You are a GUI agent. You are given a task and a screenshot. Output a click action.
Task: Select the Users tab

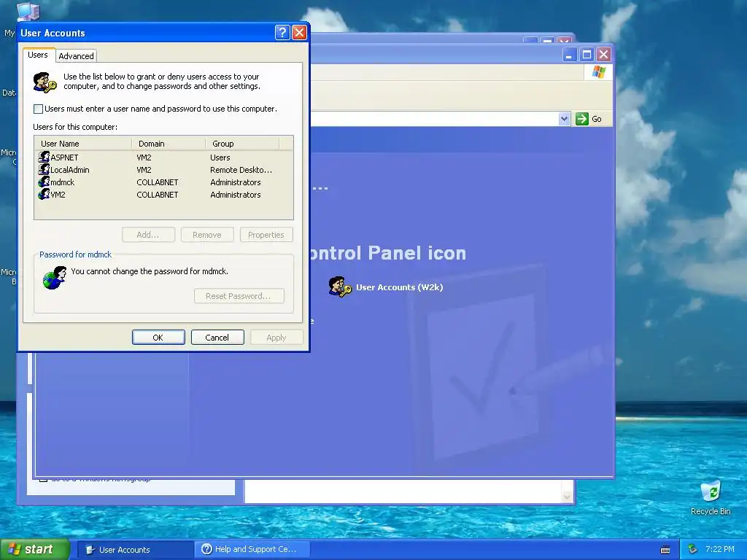[38, 55]
